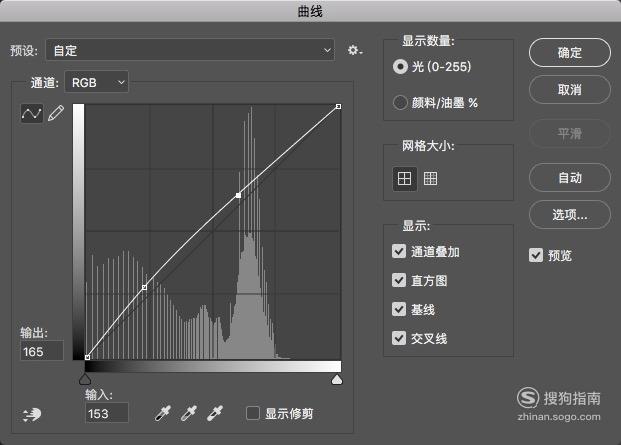Pick the gray point eyedropper

189,413
